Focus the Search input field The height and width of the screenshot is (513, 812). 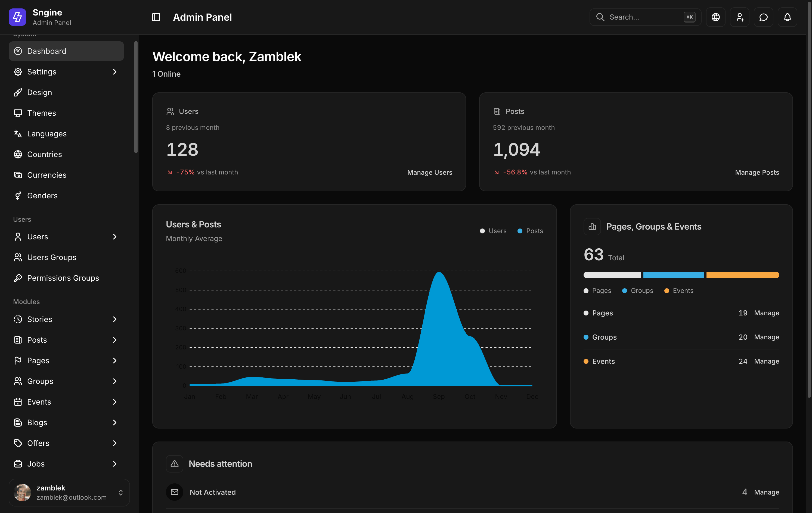pos(645,17)
